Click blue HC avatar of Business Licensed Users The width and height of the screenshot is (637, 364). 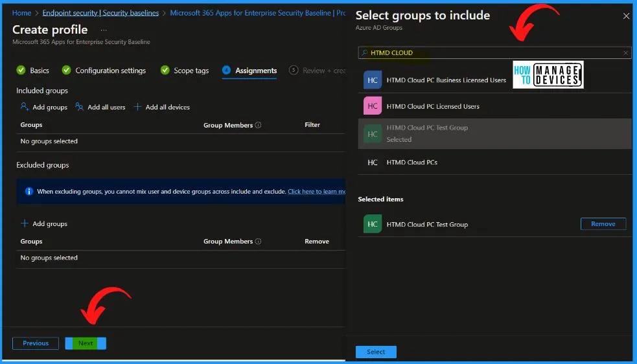[x=373, y=80]
